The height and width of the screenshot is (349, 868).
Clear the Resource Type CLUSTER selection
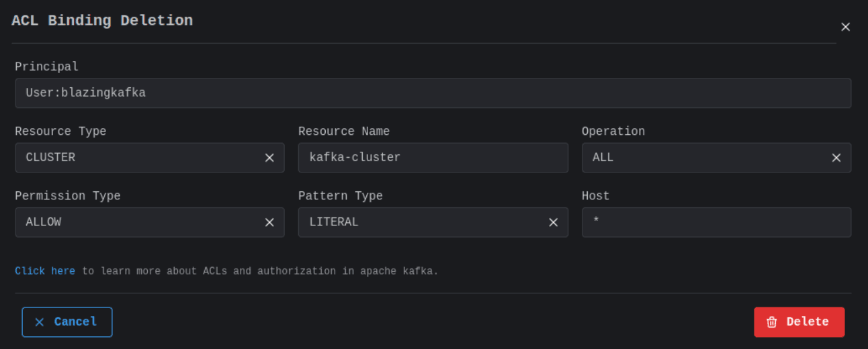[269, 158]
